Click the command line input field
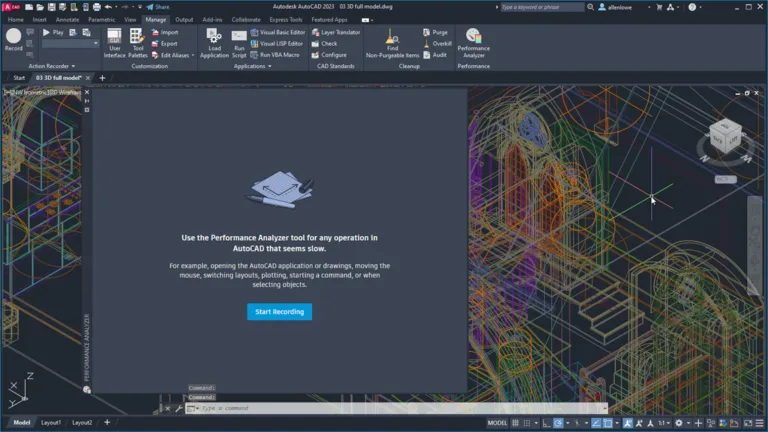Viewport: 768px width, 432px height. [x=400, y=408]
